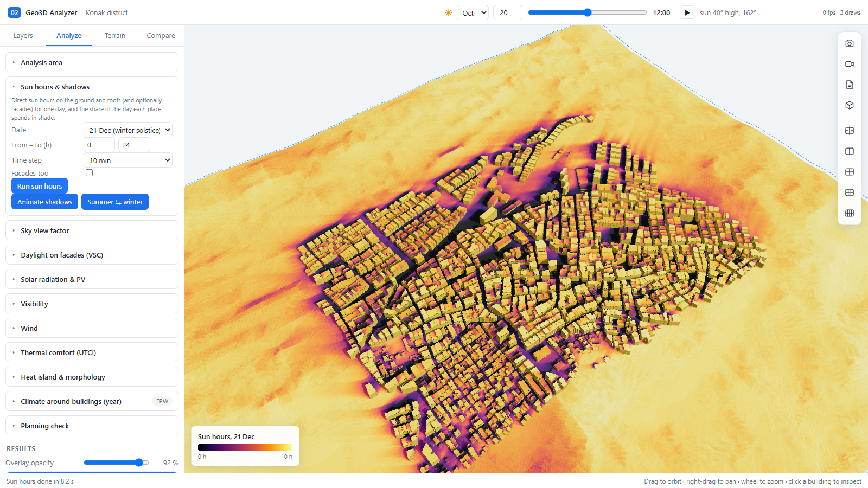Viewport: 868px width, 488px height.
Task: Click the 02 app logo badge
Action: (x=14, y=12)
